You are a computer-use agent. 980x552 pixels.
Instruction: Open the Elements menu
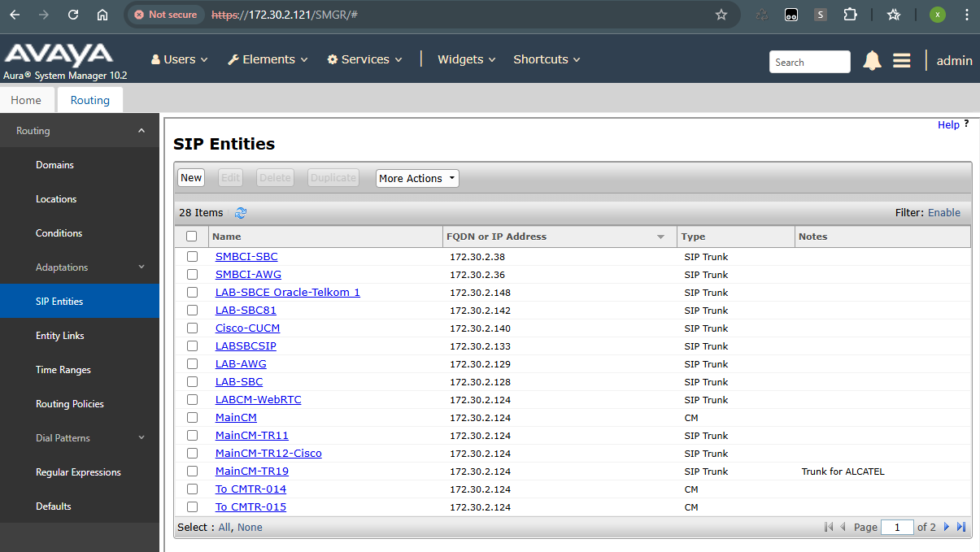click(268, 59)
